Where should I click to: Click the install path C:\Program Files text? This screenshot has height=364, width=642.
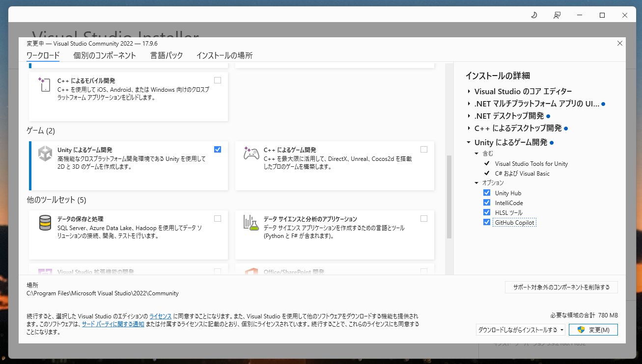coord(103,293)
